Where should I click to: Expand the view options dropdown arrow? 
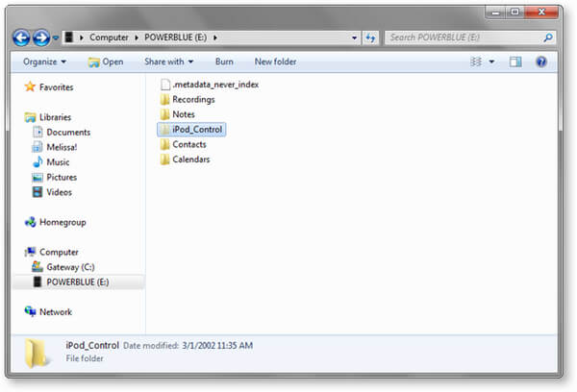491,61
